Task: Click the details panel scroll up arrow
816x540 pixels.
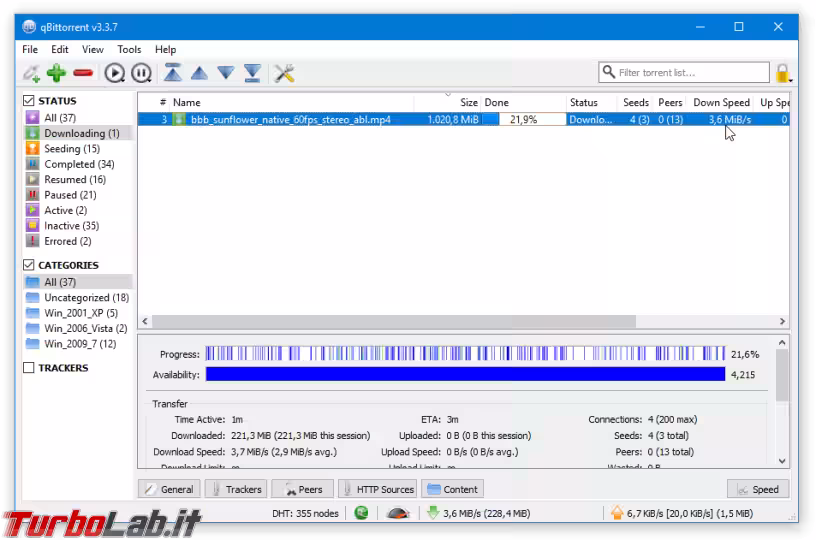Action: pos(782,342)
